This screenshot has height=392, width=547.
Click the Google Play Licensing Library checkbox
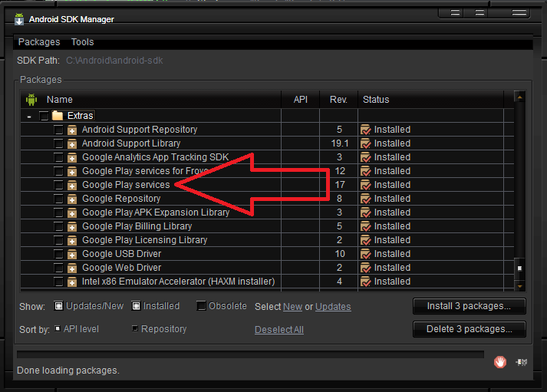point(58,240)
